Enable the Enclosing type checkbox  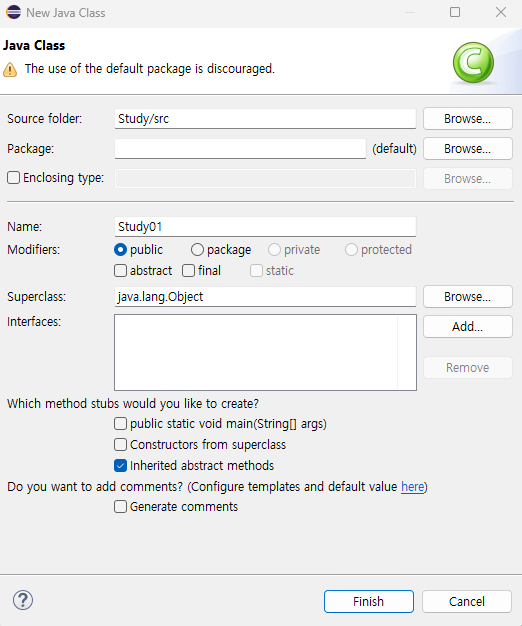(13, 178)
